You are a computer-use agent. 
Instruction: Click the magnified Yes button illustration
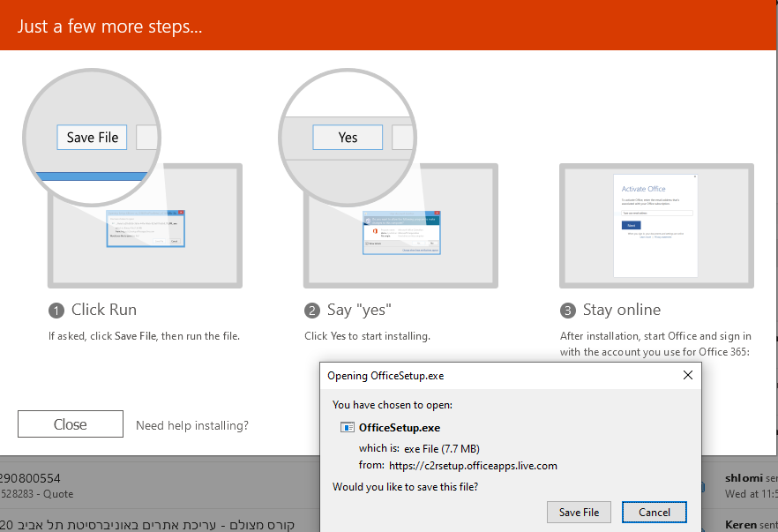pyautogui.click(x=348, y=138)
